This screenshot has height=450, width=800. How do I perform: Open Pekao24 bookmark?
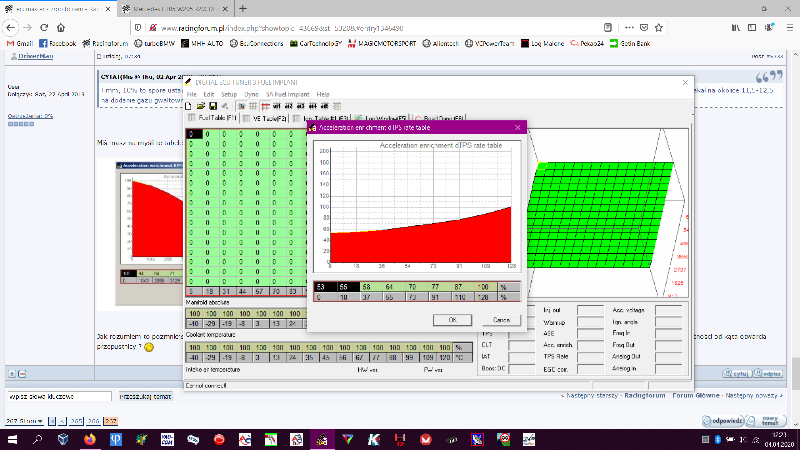pyautogui.click(x=587, y=43)
